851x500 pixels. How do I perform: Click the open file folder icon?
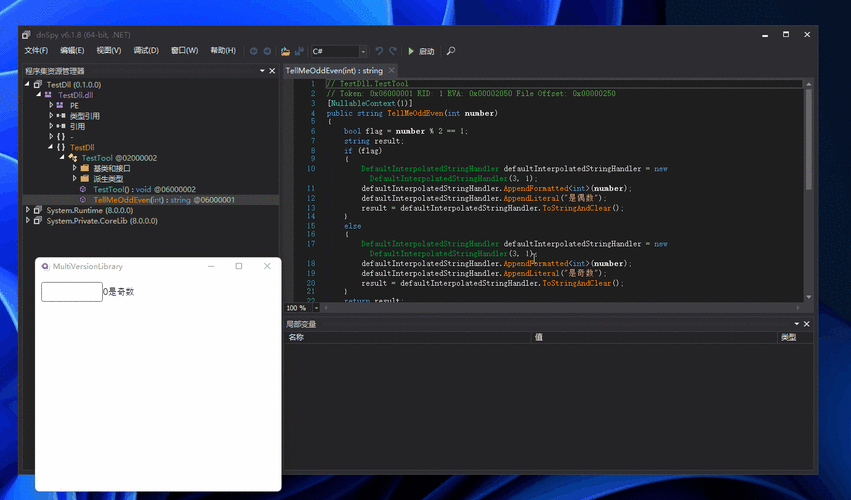pos(285,51)
